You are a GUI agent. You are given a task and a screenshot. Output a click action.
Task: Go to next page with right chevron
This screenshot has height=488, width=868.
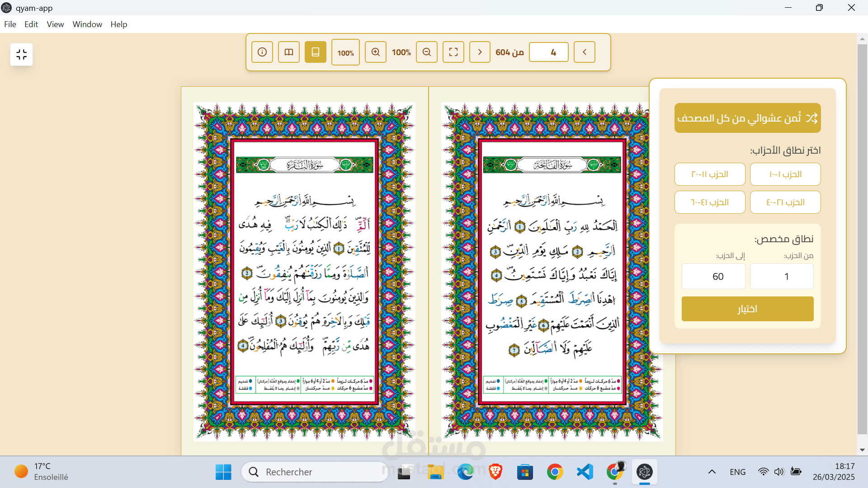[x=480, y=52]
